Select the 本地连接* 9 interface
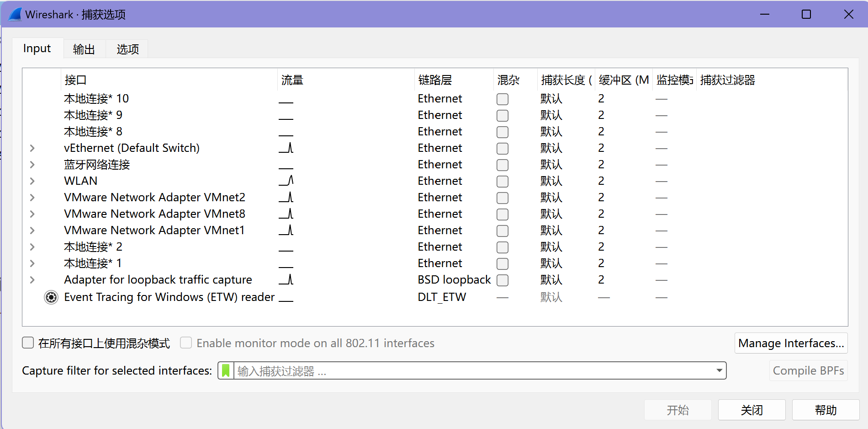The width and height of the screenshot is (868, 429). (93, 115)
